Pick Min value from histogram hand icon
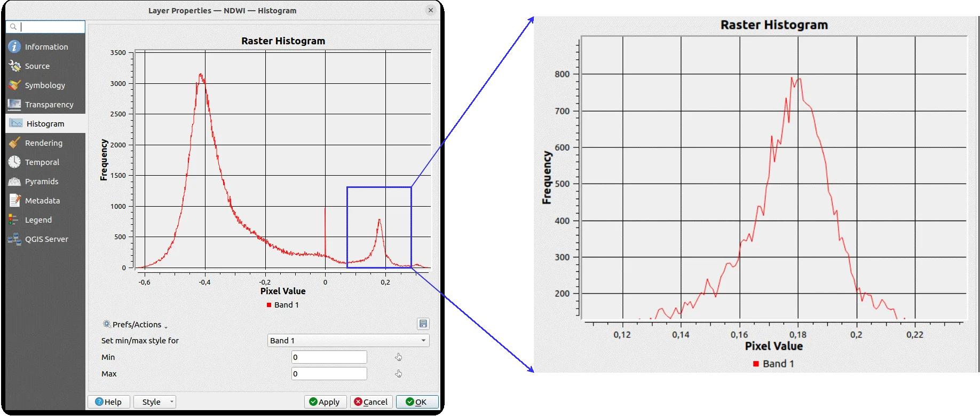Screen dimensions: 980x416 (398, 357)
